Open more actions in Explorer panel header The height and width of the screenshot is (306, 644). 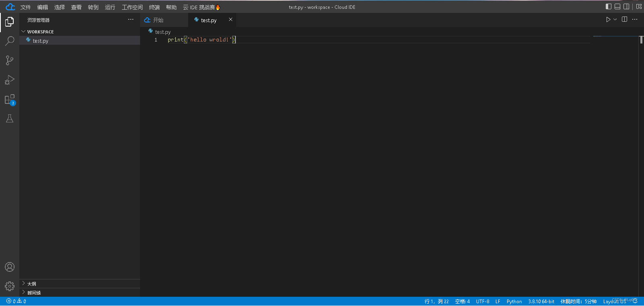point(131,19)
